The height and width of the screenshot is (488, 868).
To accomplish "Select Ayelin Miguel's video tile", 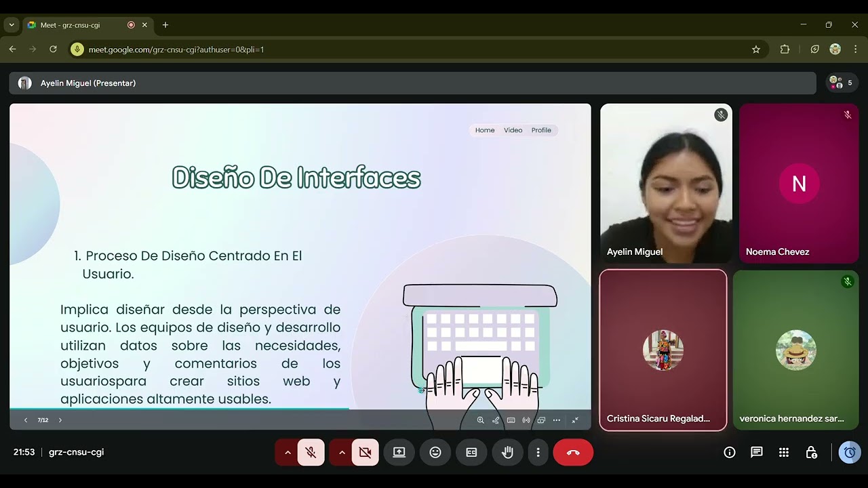I will tap(666, 183).
